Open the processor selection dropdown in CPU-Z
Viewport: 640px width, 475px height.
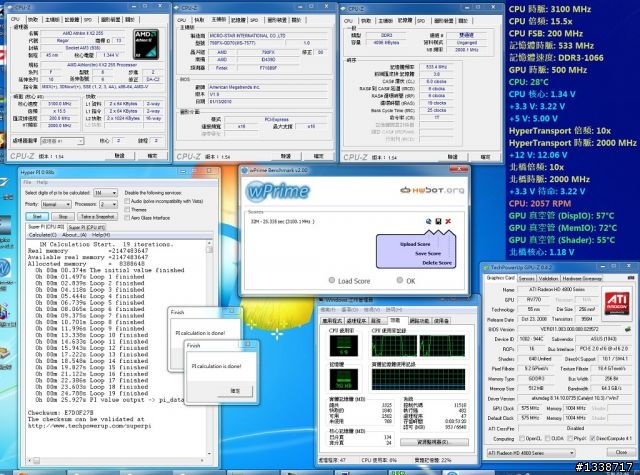pos(62,141)
